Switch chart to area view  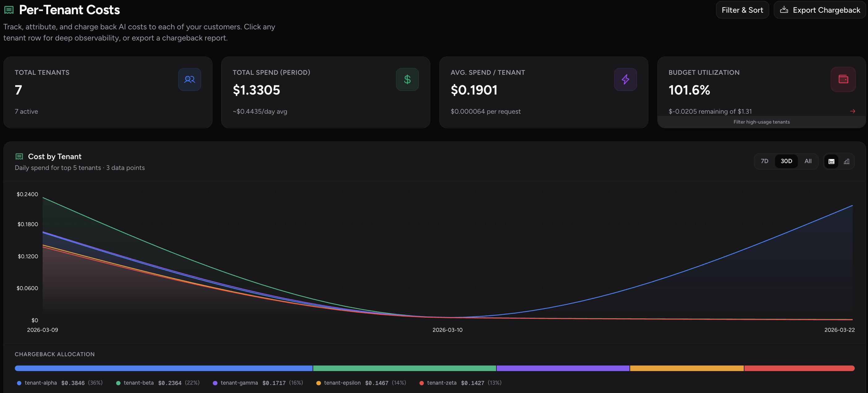point(831,162)
